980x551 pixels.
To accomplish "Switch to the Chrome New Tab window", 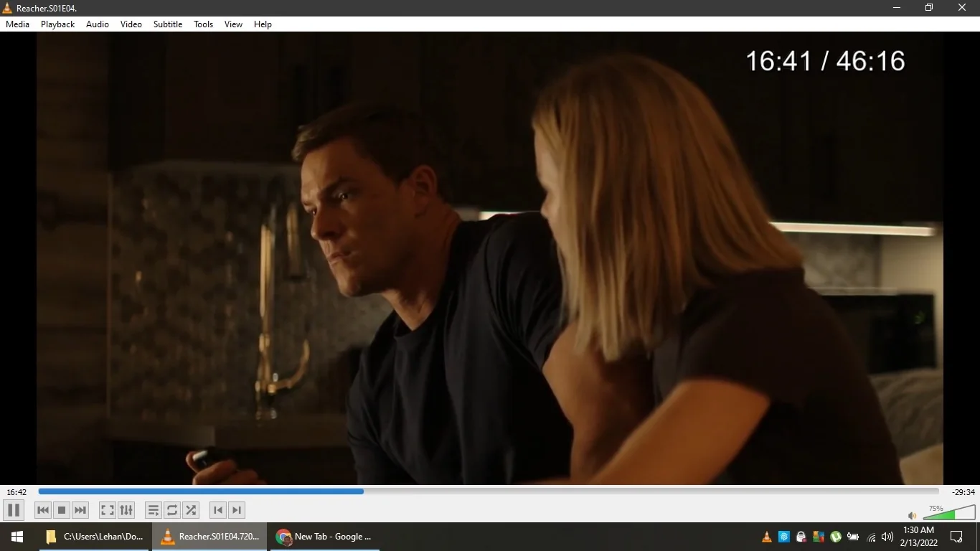I will 325,537.
